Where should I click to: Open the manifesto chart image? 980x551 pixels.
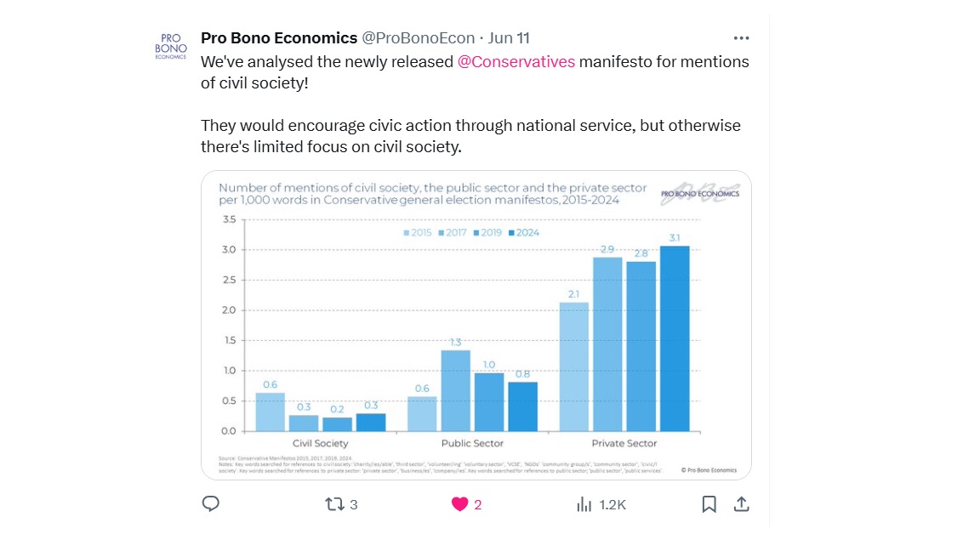[x=476, y=325]
